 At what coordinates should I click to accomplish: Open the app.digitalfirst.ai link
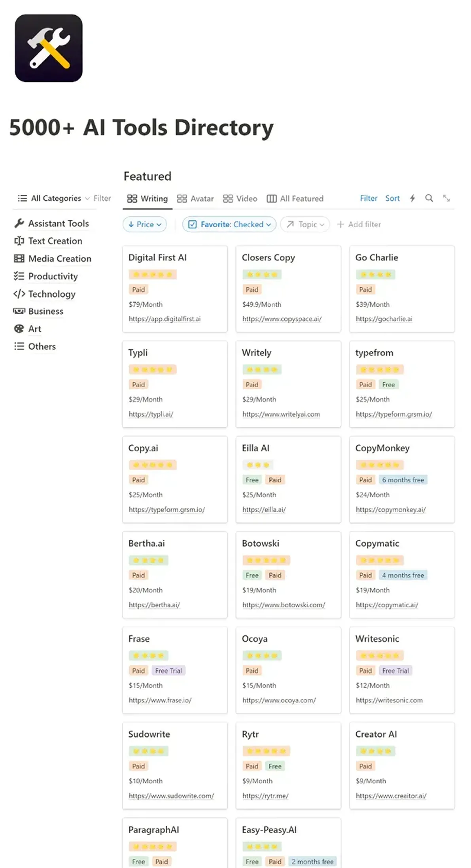(x=165, y=319)
